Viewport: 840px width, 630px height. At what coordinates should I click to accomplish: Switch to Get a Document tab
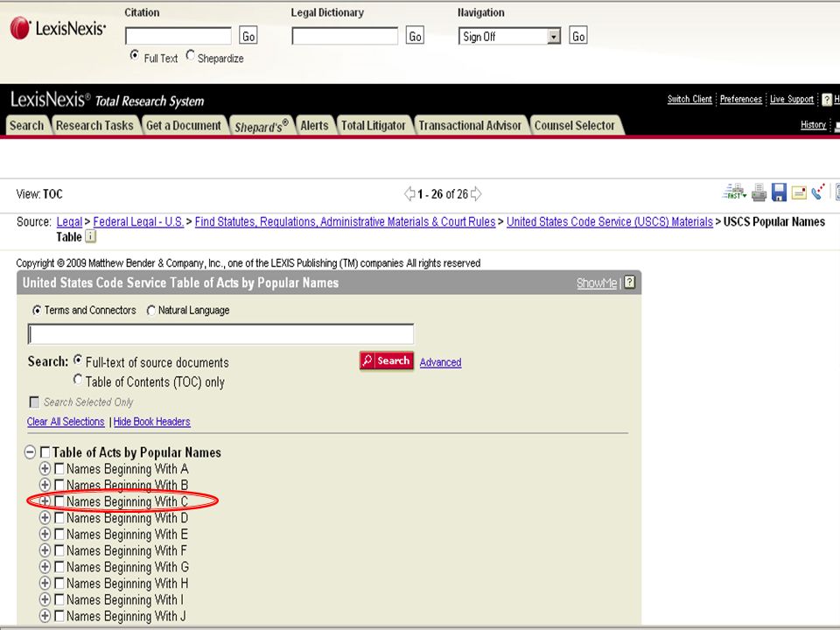(184, 125)
